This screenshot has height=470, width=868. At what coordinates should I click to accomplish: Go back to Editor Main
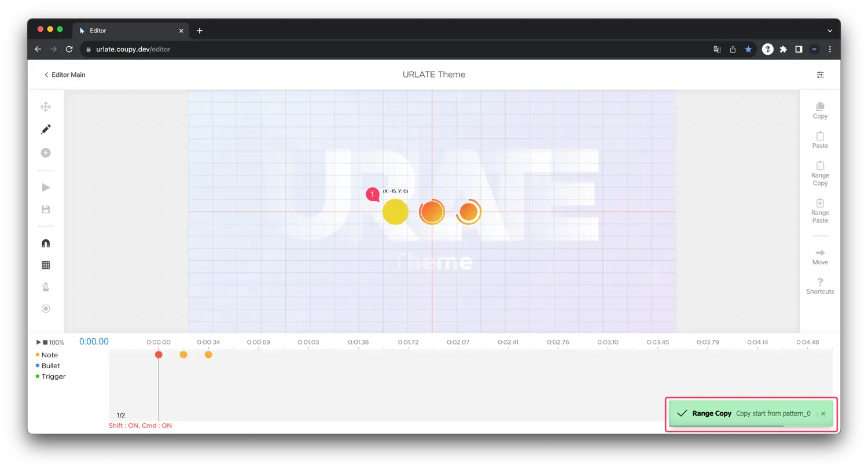pyautogui.click(x=65, y=75)
